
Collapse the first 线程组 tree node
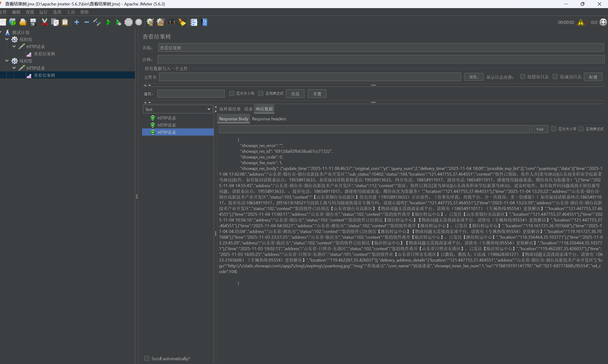coord(7,39)
